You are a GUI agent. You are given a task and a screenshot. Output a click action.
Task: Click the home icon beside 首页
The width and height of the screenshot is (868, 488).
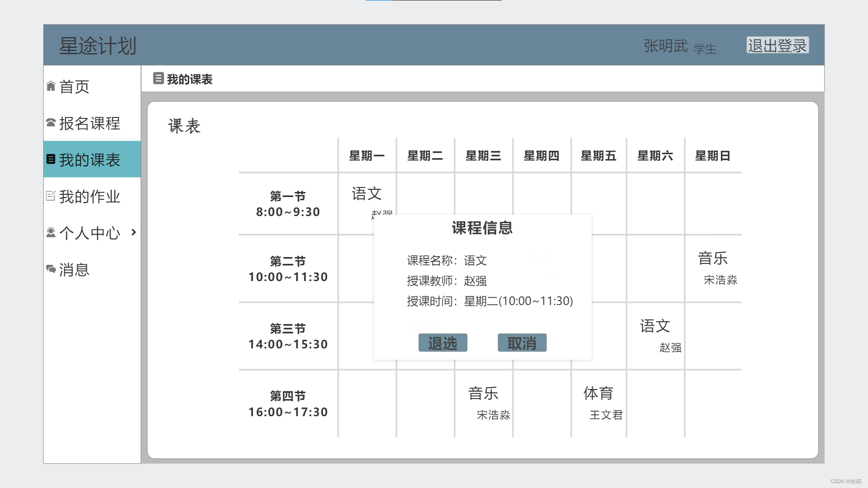pyautogui.click(x=51, y=86)
